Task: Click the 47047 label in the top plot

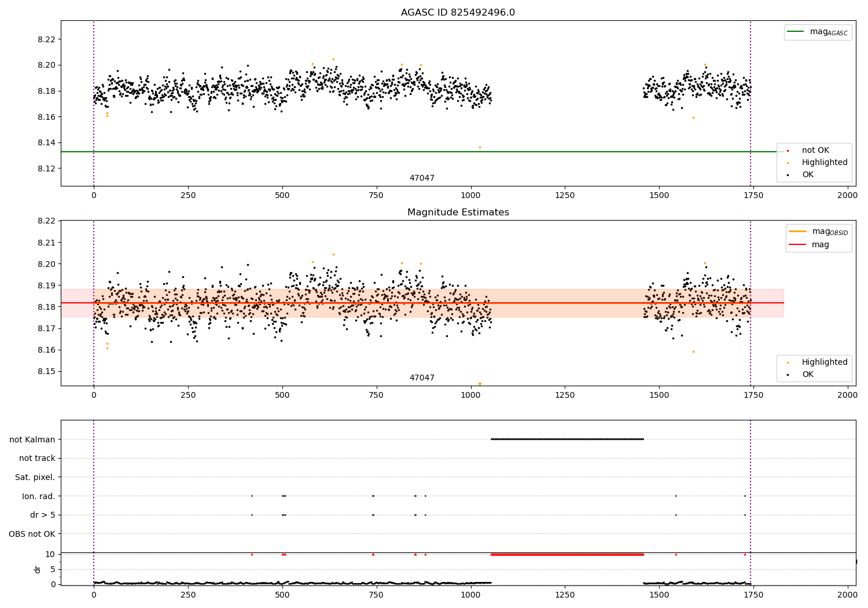Action: coord(422,178)
